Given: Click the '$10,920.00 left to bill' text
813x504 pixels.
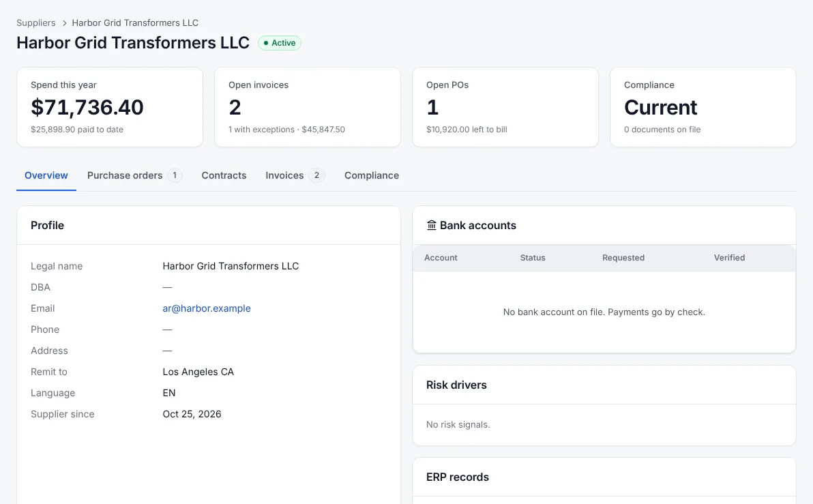Looking at the screenshot, I should 467,130.
